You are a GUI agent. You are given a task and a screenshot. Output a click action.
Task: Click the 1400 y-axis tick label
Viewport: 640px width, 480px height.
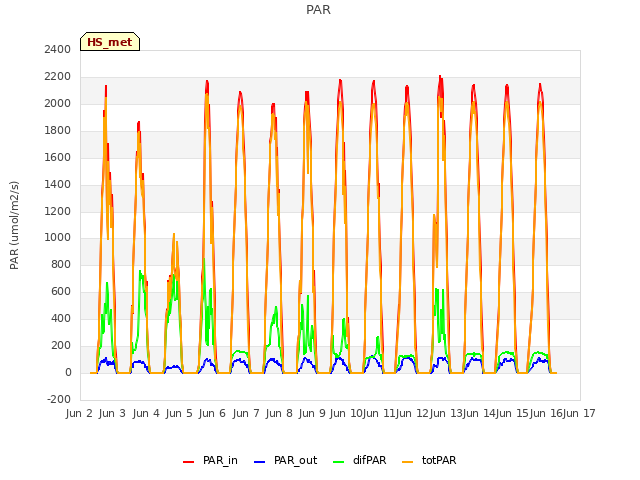(58, 184)
